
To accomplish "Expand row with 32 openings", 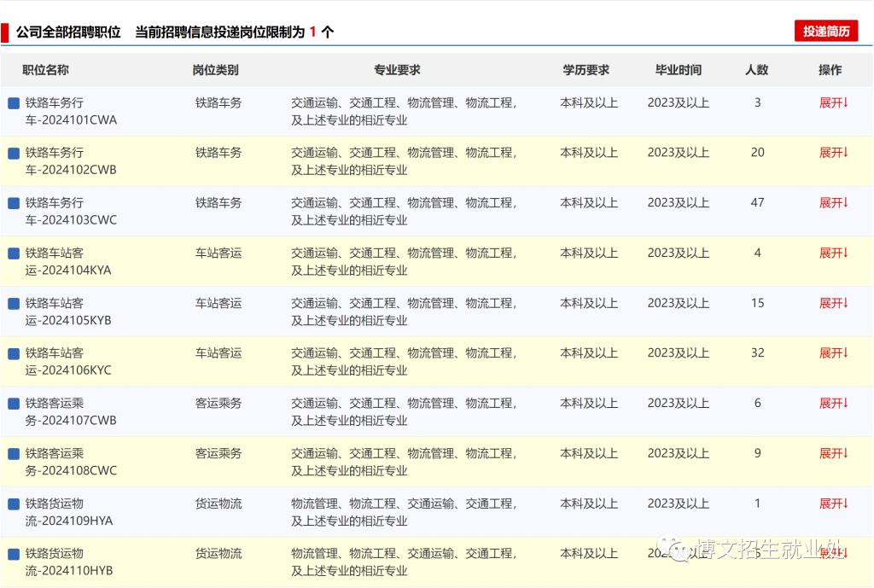I will click(833, 353).
